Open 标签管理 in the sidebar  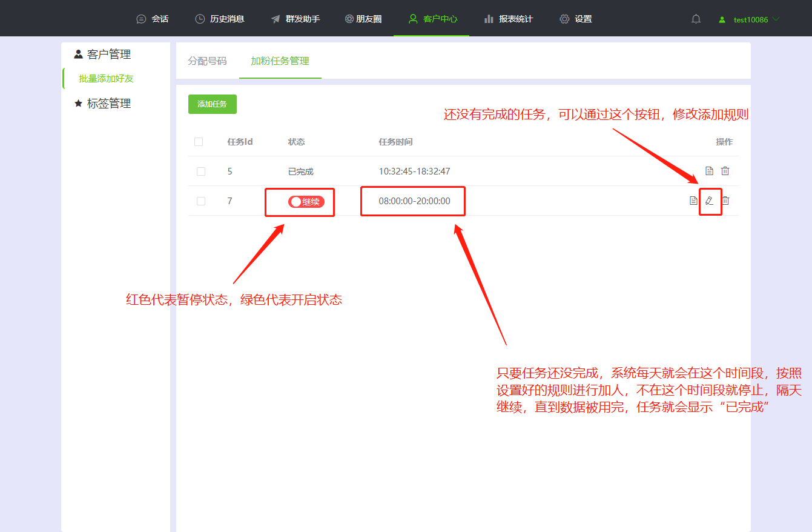click(x=102, y=104)
